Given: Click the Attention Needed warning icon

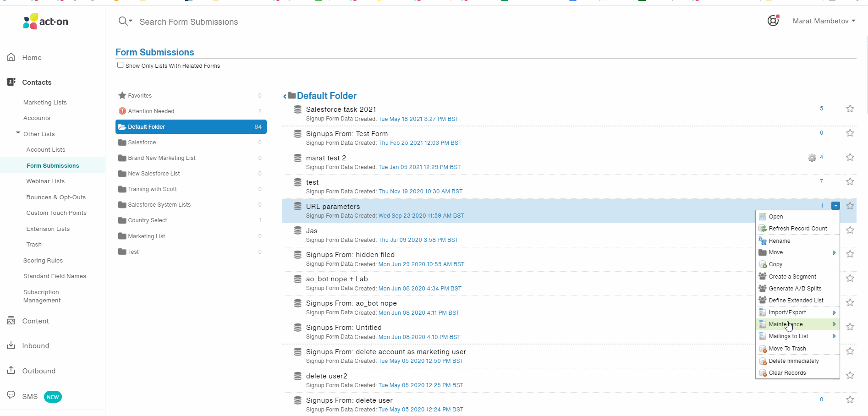Looking at the screenshot, I should coord(122,111).
